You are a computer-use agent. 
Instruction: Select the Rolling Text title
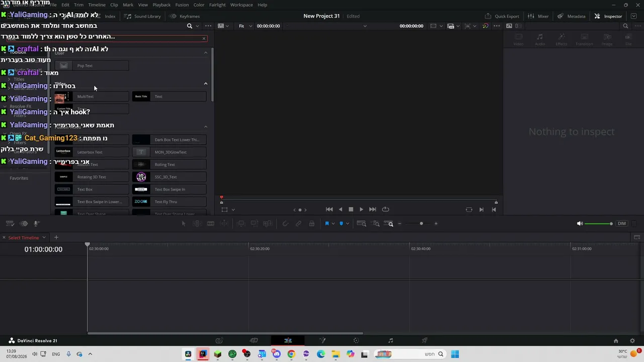[x=169, y=164]
